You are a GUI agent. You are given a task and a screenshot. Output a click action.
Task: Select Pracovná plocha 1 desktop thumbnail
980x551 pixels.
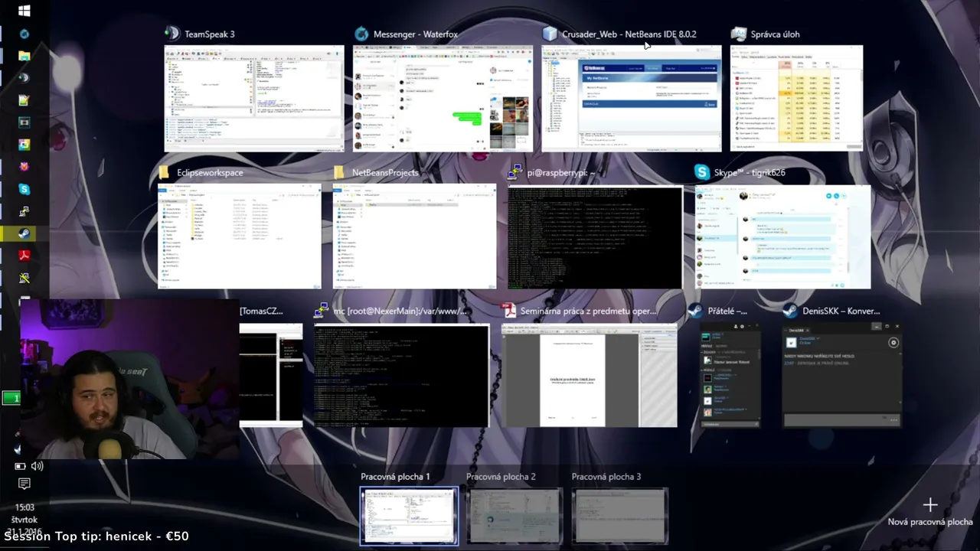point(409,517)
